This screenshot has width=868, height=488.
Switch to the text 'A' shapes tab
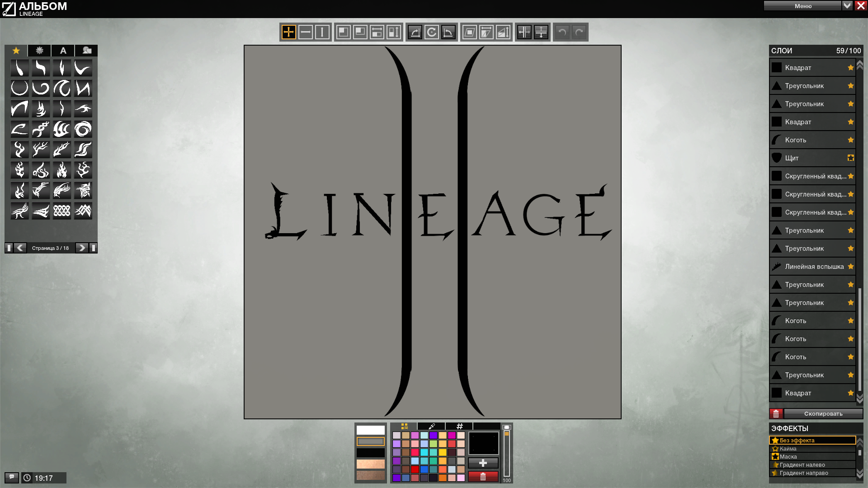63,51
